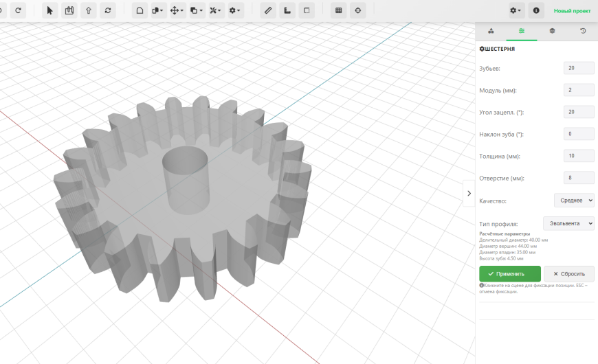Click the "Диаметр вершин: 44.00 мм" text
The width and height of the screenshot is (598, 364).
pos(508,247)
